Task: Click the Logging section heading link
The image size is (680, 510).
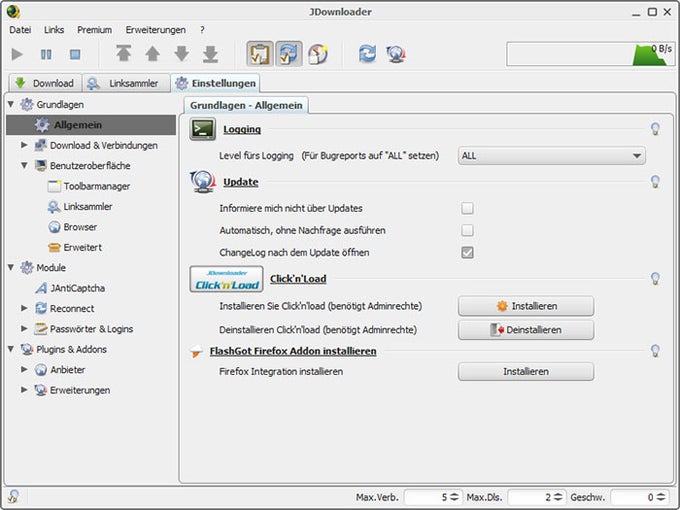Action: [242, 129]
